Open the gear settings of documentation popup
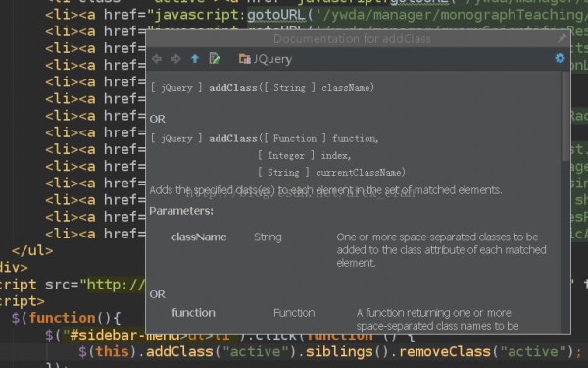The image size is (588, 368). (560, 58)
